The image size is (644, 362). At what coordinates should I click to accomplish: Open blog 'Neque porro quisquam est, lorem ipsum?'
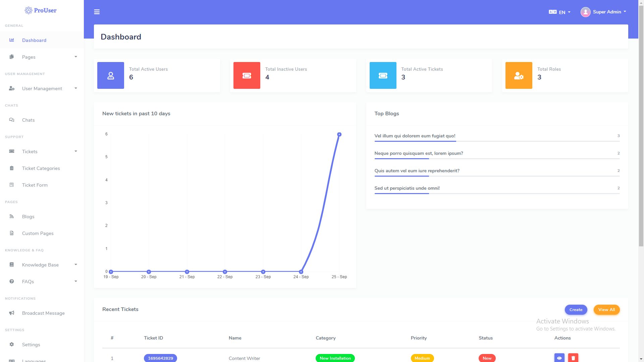tap(419, 153)
